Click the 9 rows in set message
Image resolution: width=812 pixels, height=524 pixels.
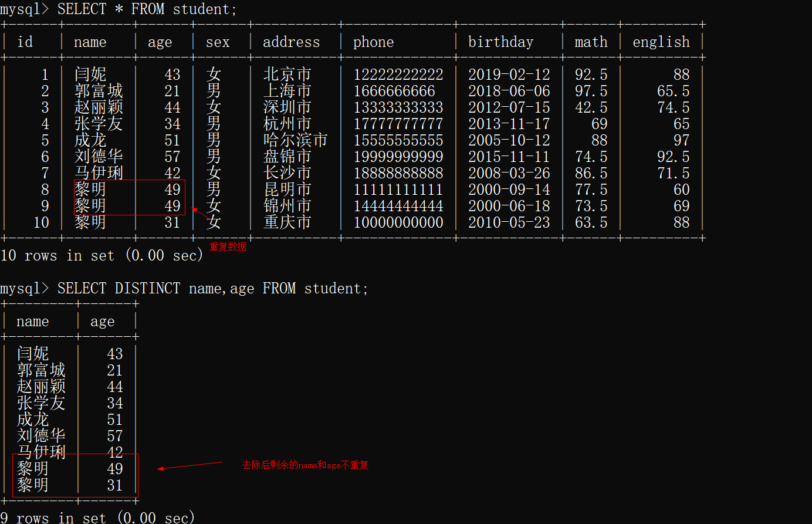[97, 518]
